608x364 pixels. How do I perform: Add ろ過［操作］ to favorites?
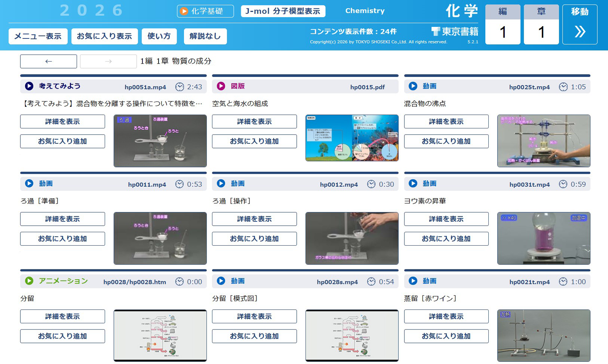click(x=254, y=239)
